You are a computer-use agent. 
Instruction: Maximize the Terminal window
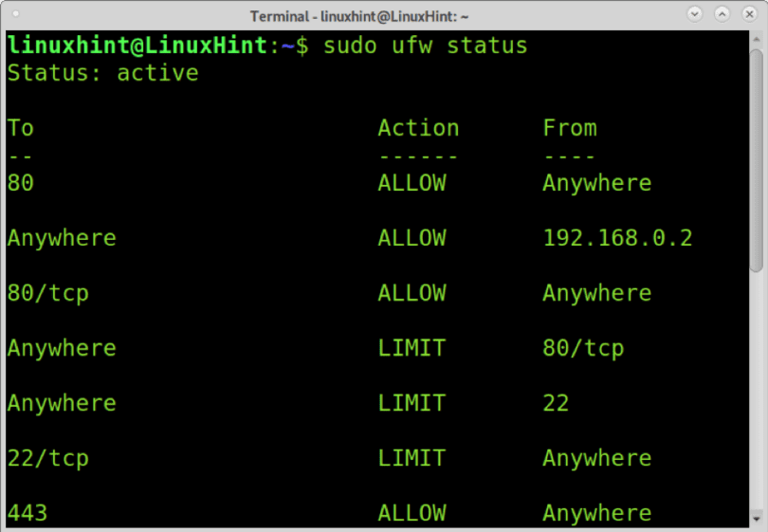pyautogui.click(x=722, y=14)
